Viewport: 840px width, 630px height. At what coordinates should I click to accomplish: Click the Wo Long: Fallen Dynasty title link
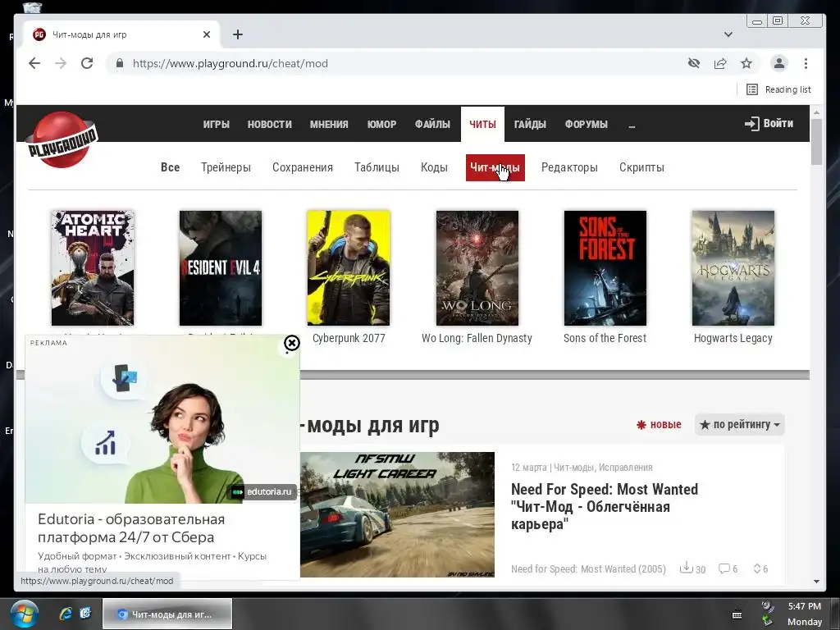coord(477,338)
